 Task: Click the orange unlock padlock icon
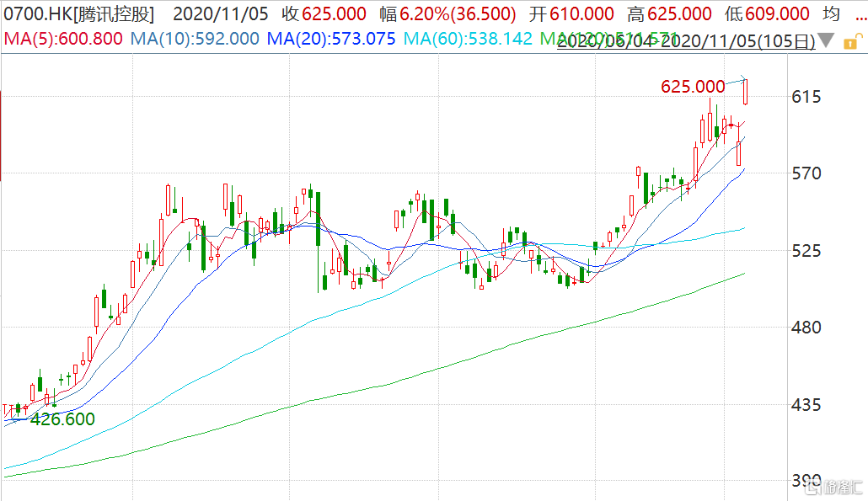tap(853, 40)
